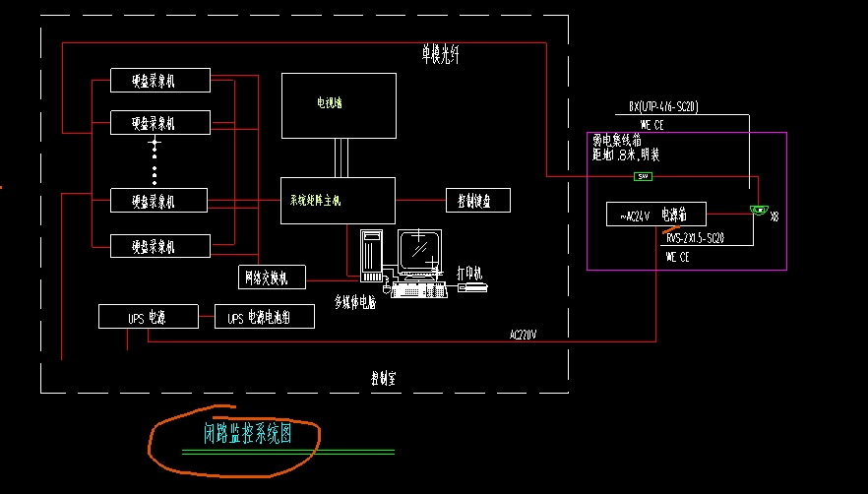The width and height of the screenshot is (868, 494).
Task: Select the green SW switch symbol
Action: click(x=643, y=177)
